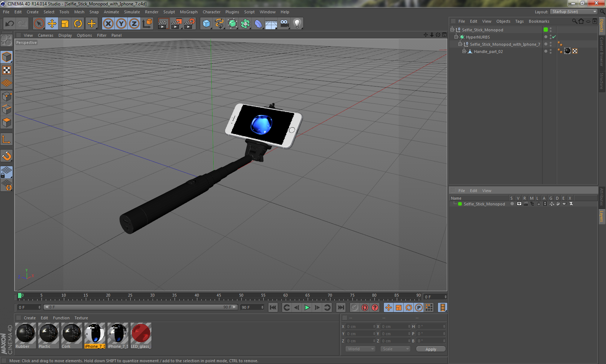The width and height of the screenshot is (606, 364).
Task: Open the Layout dropdown Startup (User)
Action: [x=574, y=12]
